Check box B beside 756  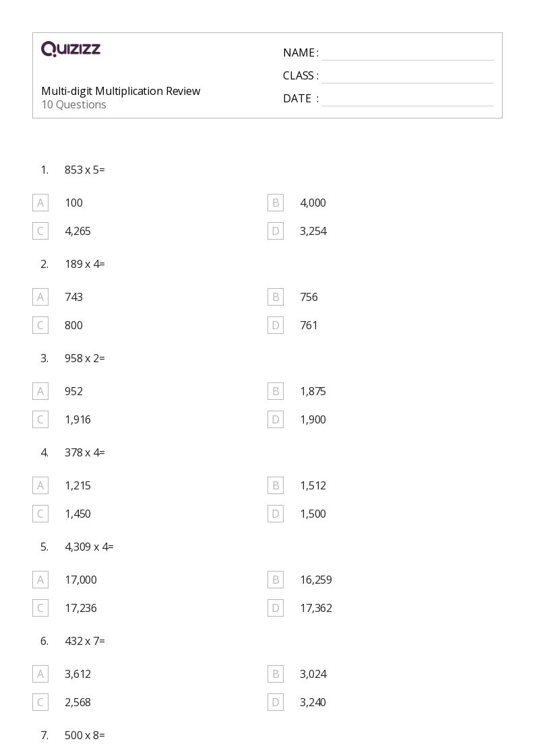[x=276, y=297]
